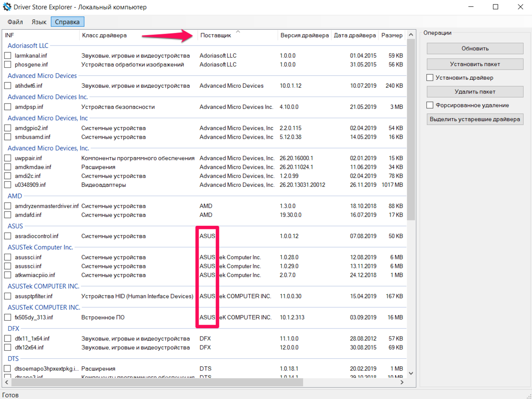Select the date 28.08.2012 cell
The width and height of the screenshot is (532, 399).
(363, 339)
